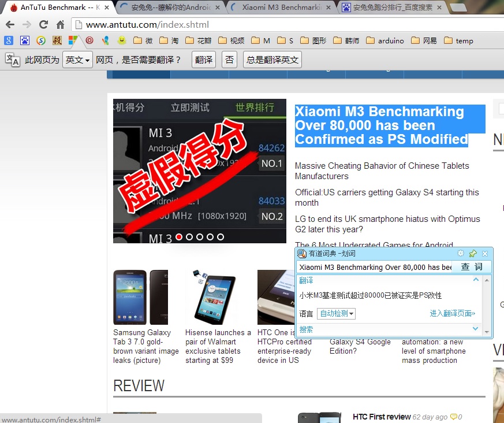504x423 pixels.
Task: Open the 韩师 bookmark folder
Action: coord(346,40)
